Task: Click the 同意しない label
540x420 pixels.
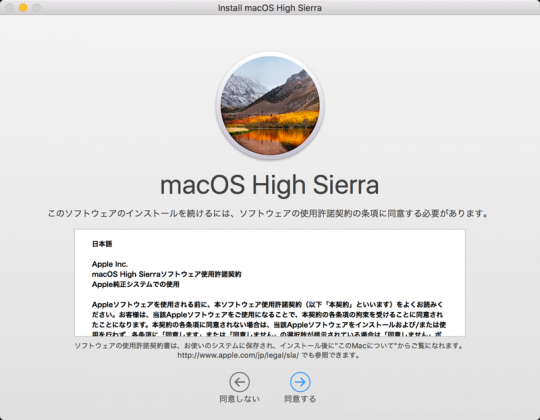Action: (239, 399)
